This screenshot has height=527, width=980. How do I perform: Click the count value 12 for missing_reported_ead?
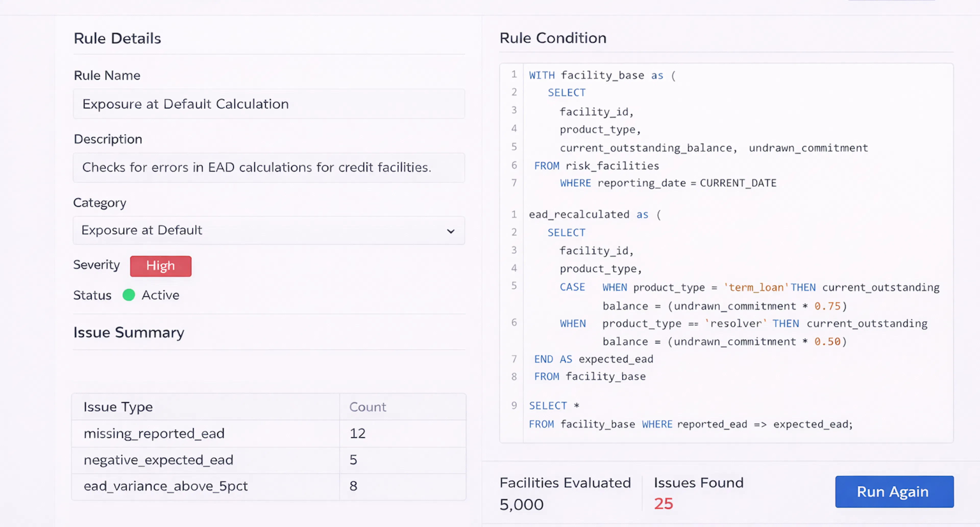click(x=357, y=433)
